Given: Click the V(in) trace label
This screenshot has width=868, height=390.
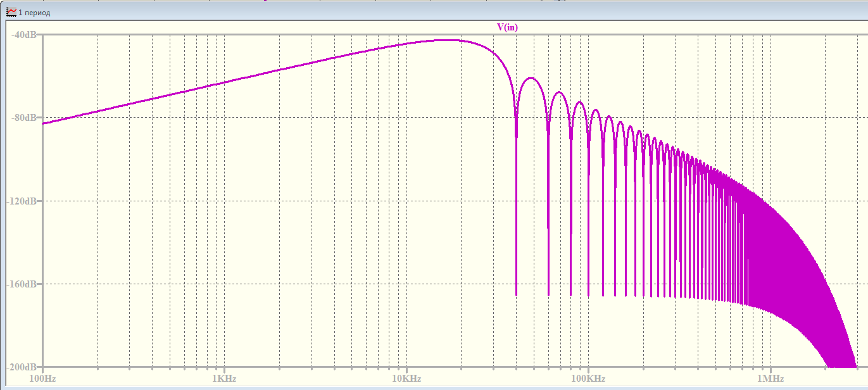Looking at the screenshot, I should [x=508, y=27].
